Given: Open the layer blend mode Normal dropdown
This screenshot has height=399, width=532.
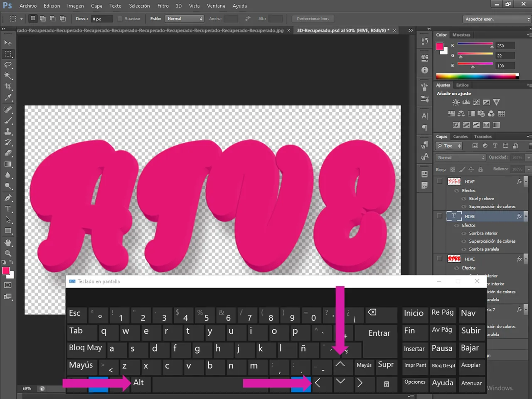Looking at the screenshot, I should pos(461,158).
